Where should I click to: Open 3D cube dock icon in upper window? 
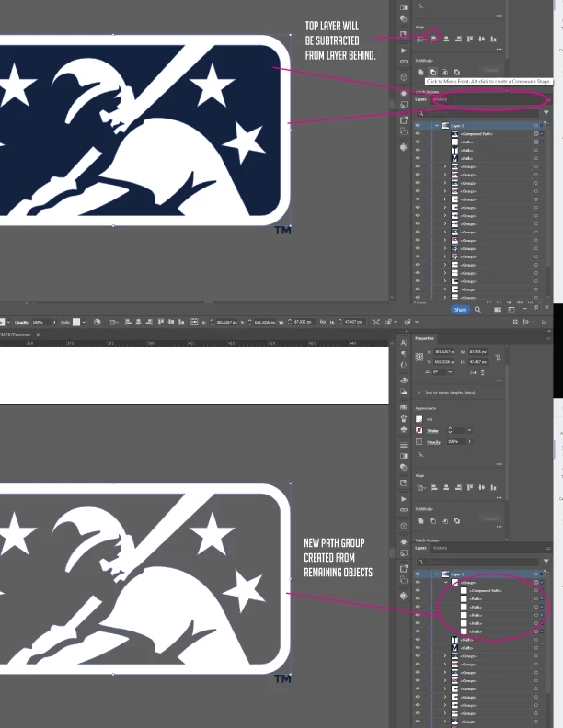click(x=404, y=77)
